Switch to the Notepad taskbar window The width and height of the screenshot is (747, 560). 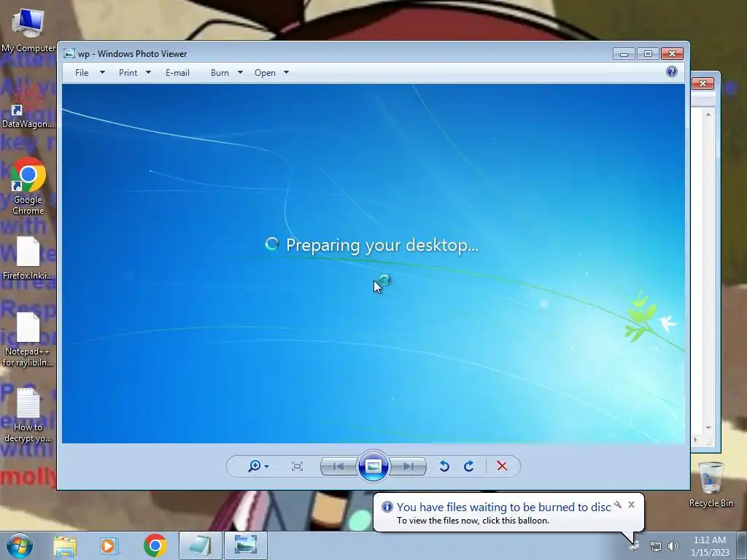click(201, 545)
